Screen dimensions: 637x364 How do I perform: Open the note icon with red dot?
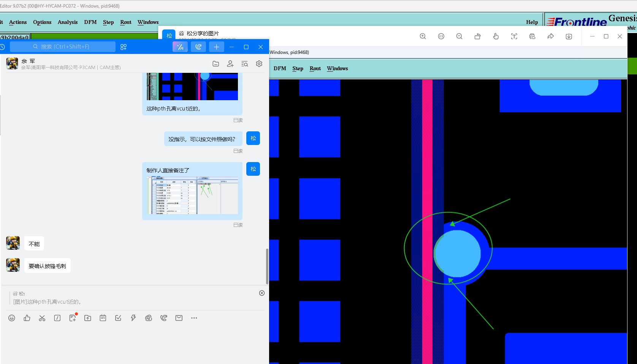73,318
